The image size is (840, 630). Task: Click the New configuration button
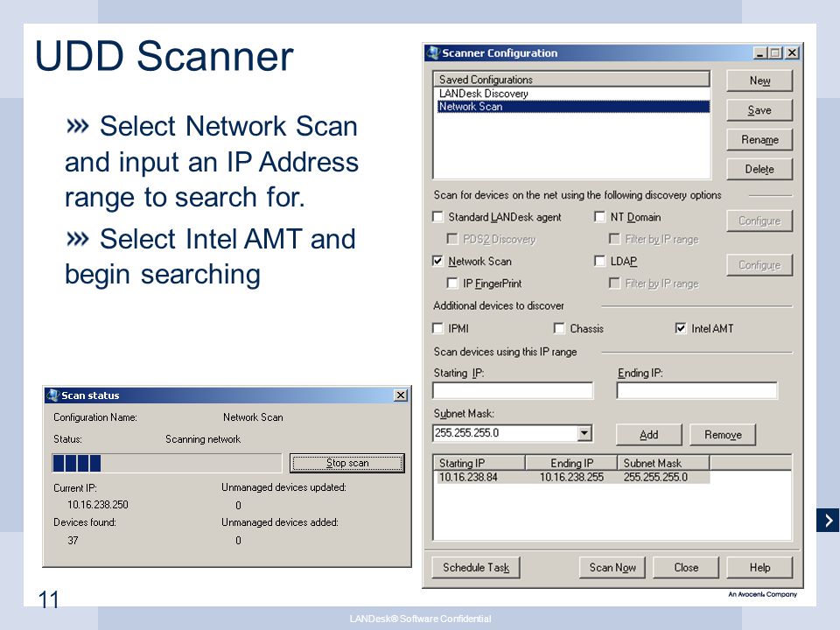(x=759, y=80)
